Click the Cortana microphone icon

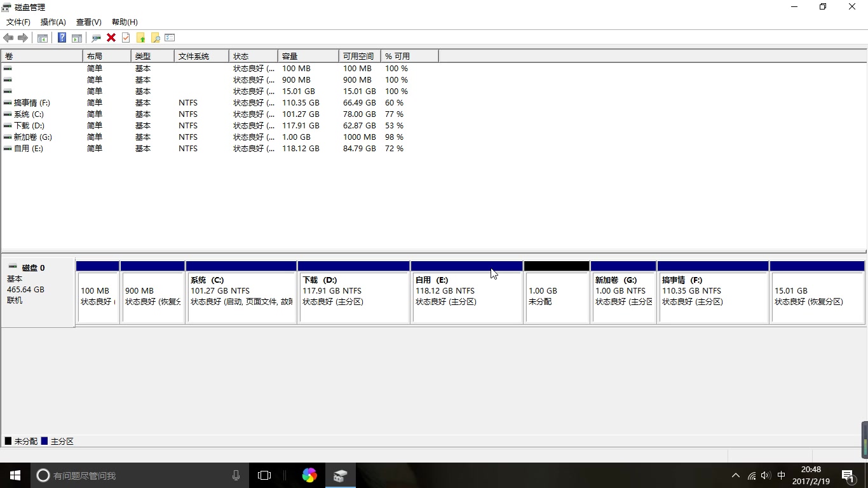(236, 475)
